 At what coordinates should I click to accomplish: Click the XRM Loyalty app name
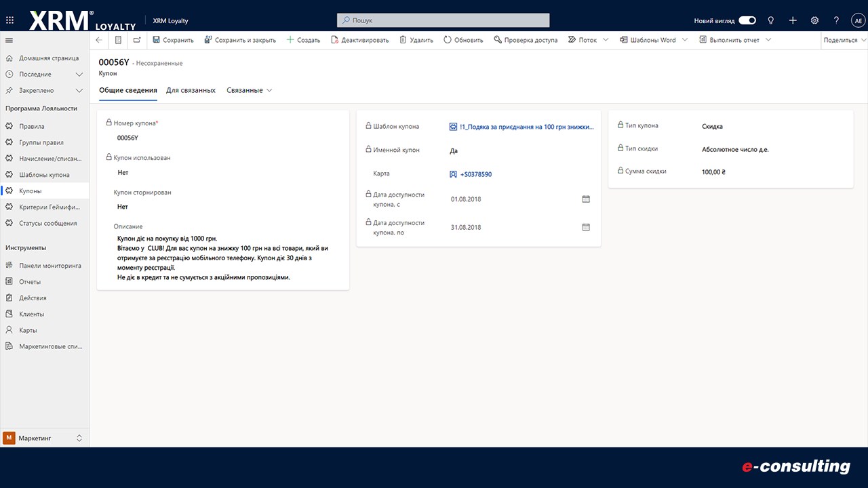pos(171,21)
